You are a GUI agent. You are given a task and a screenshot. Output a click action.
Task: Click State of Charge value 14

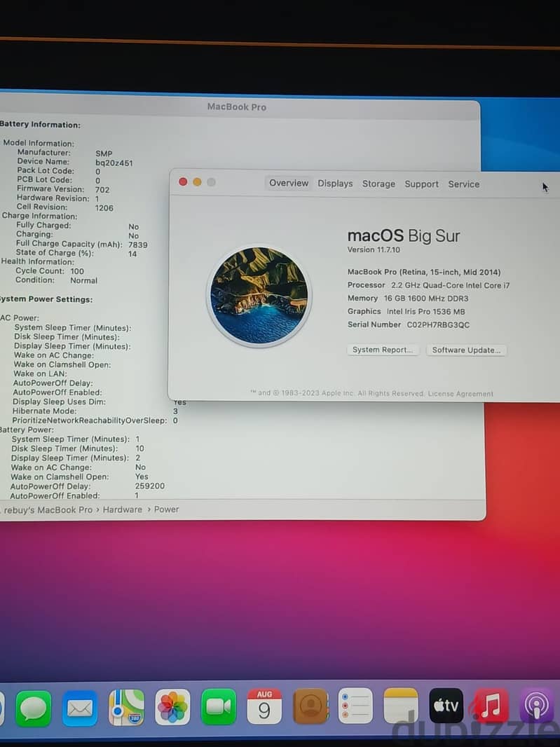(x=132, y=254)
